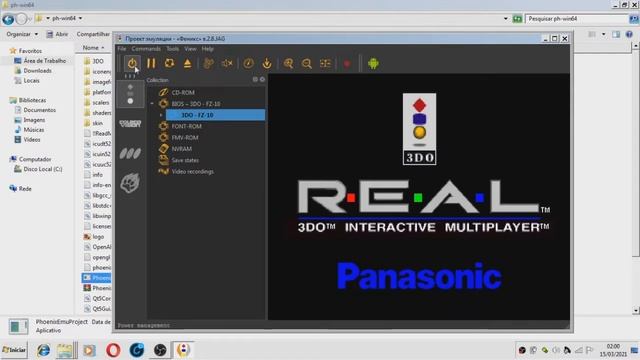The width and height of the screenshot is (640, 360).
Task: Click the green Android robot icon
Action: (373, 63)
